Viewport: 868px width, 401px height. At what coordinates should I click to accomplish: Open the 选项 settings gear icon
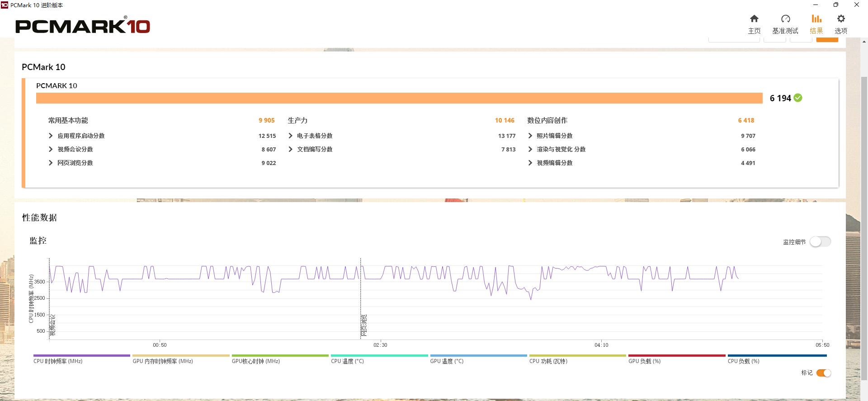(x=840, y=19)
